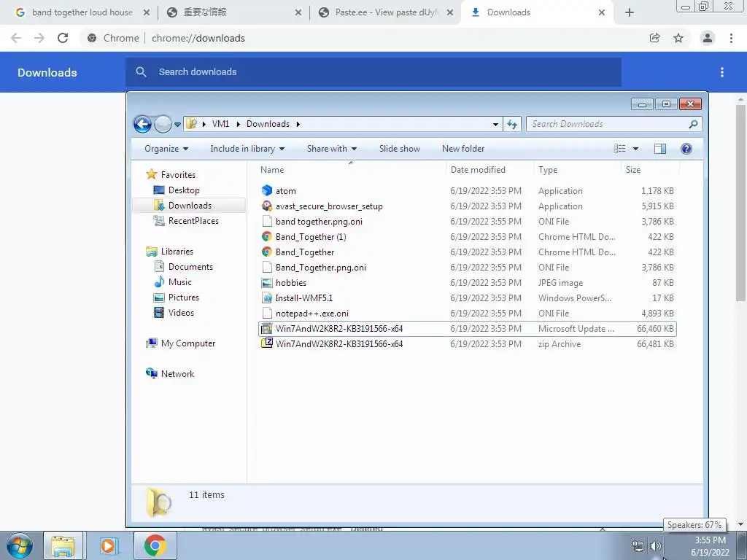Click the Explorer forward arrow button

click(x=163, y=124)
